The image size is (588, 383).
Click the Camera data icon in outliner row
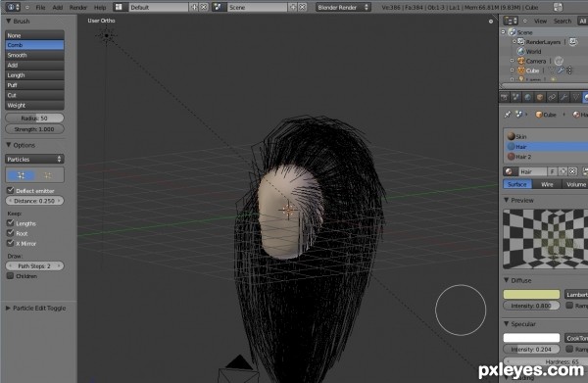(559, 61)
